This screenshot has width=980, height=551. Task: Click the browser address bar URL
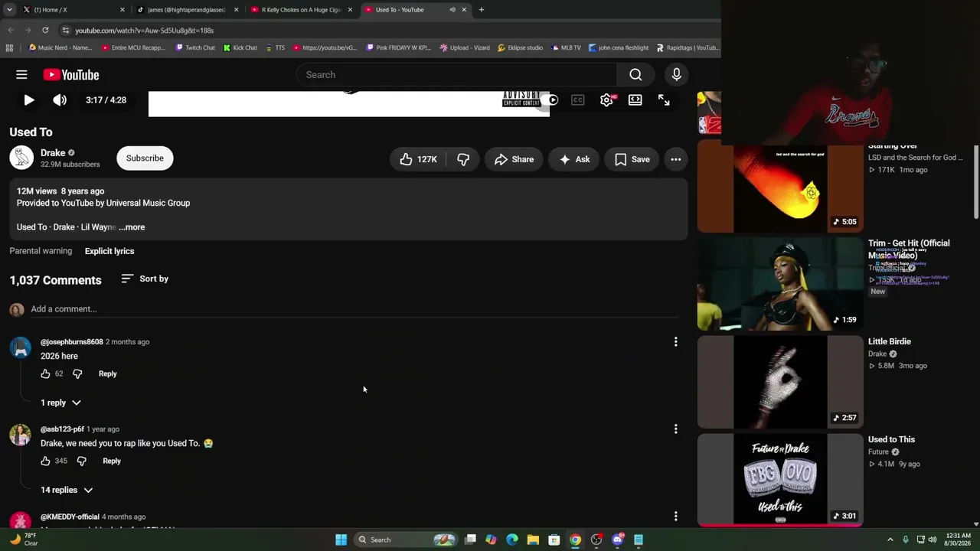click(x=144, y=31)
